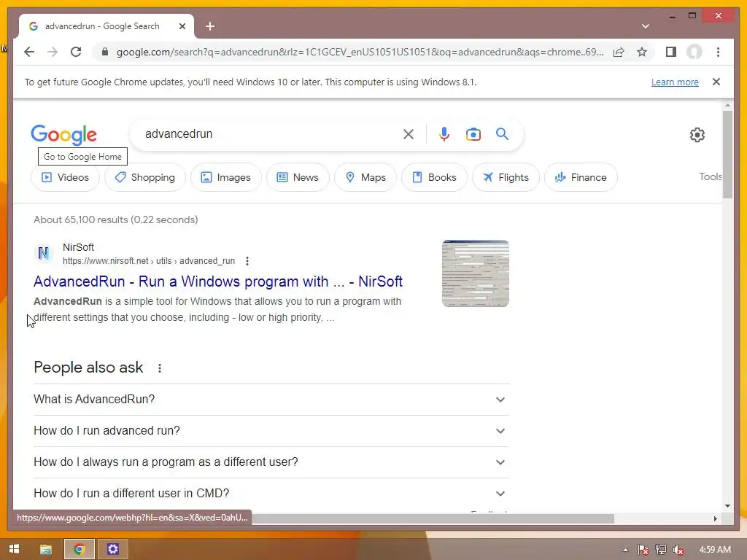
Task: Click scroll down arrow on vertical scrollbar
Action: pos(727,506)
